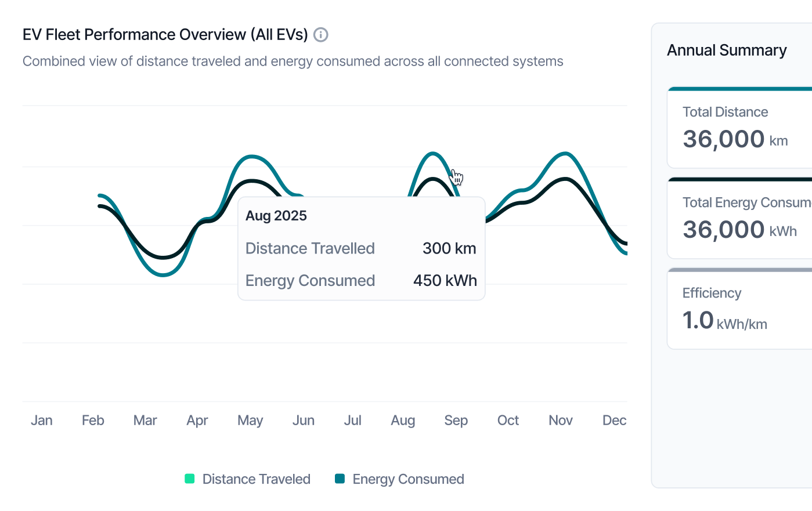Expand the Efficiency summary card

[749, 308]
